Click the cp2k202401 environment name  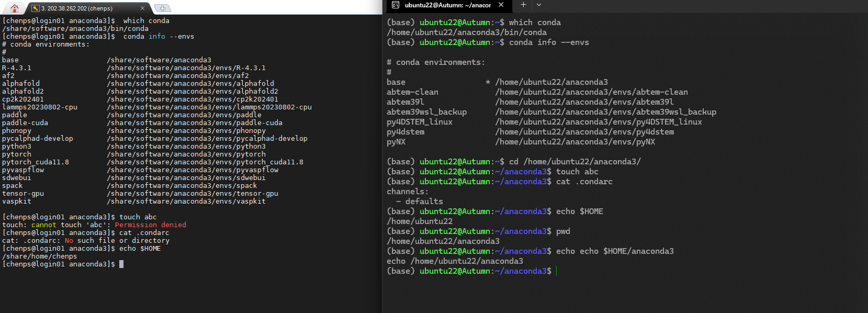pos(23,99)
